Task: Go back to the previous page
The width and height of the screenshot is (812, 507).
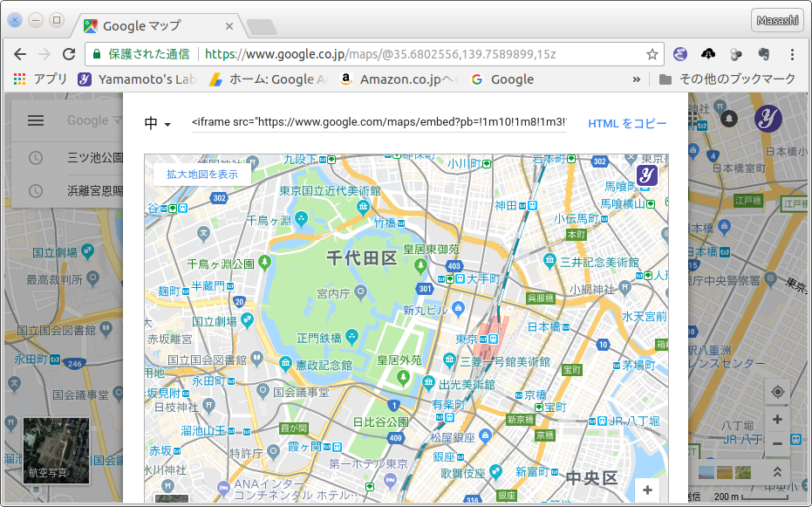Action: pos(20,54)
